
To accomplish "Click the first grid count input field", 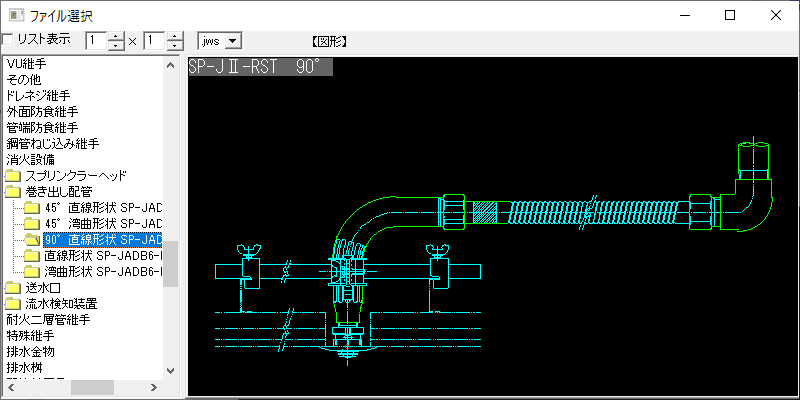I will [x=96, y=41].
